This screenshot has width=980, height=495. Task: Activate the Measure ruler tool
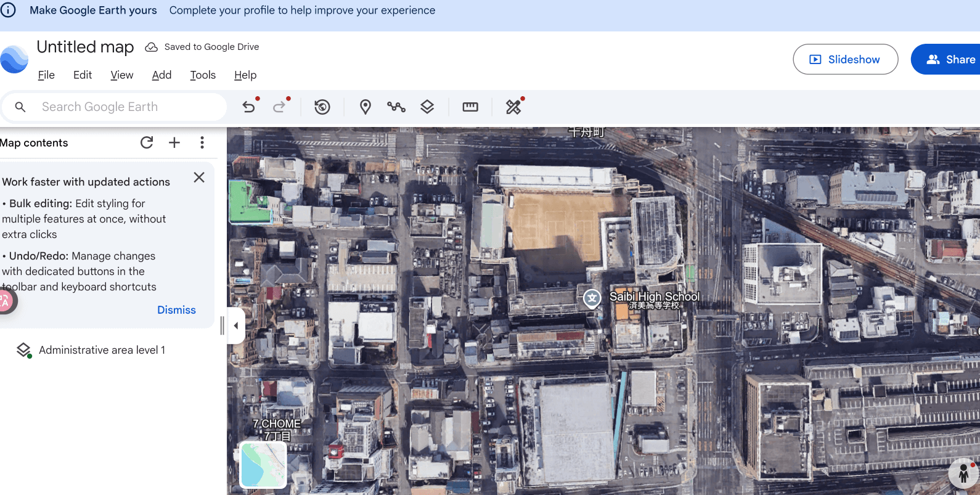[470, 107]
